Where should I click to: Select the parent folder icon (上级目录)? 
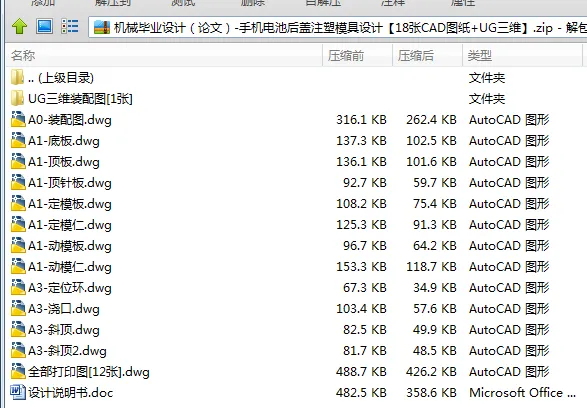pyautogui.click(x=18, y=77)
